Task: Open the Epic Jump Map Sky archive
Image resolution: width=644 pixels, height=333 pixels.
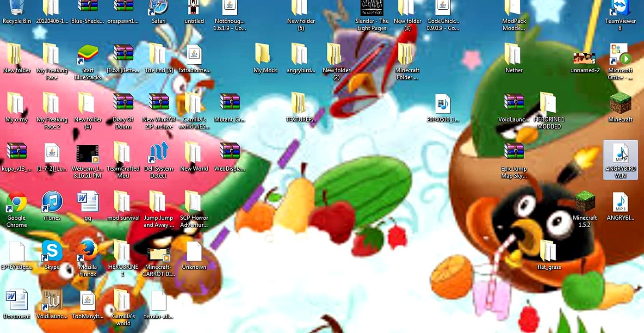Action: (514, 161)
